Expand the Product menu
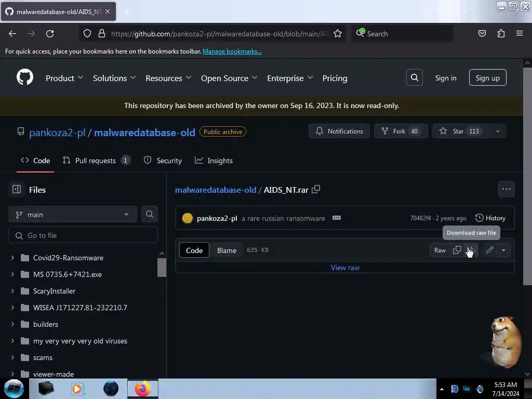532x399 pixels. (64, 78)
